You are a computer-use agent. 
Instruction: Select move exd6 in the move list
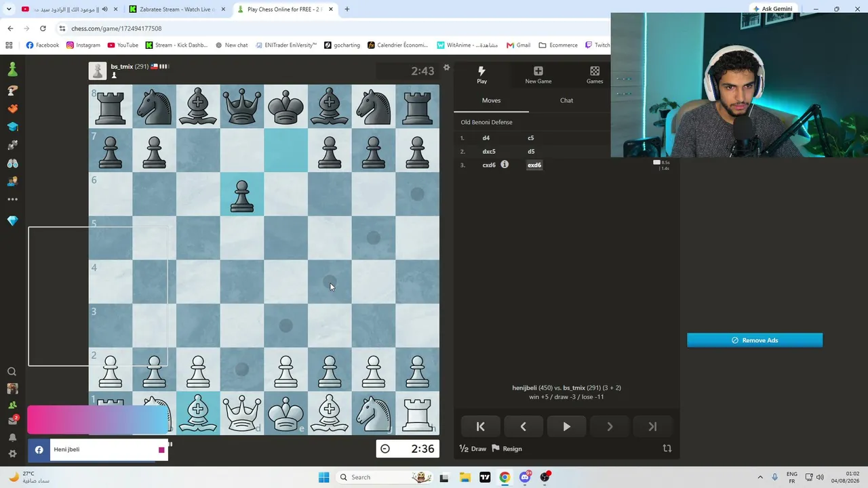point(534,165)
